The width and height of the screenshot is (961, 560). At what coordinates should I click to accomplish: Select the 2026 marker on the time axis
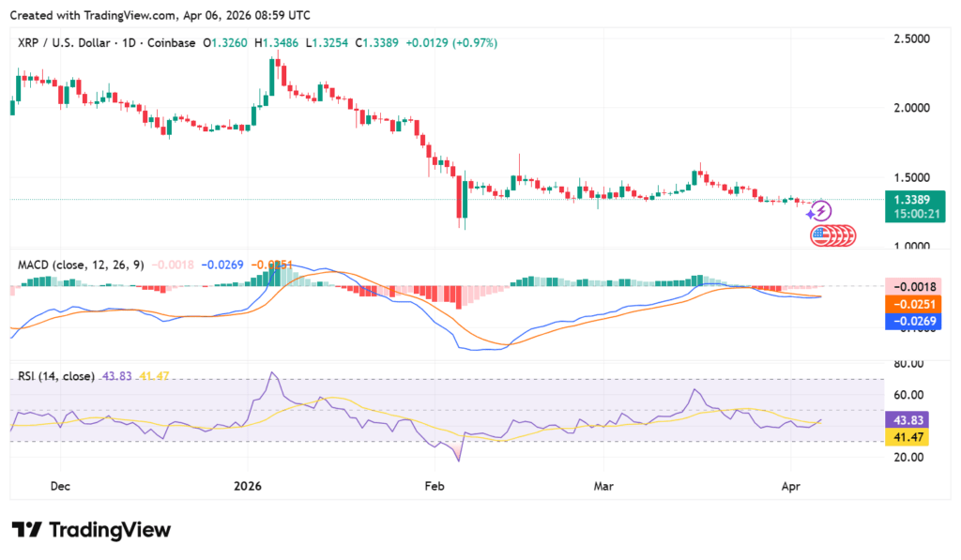[248, 487]
